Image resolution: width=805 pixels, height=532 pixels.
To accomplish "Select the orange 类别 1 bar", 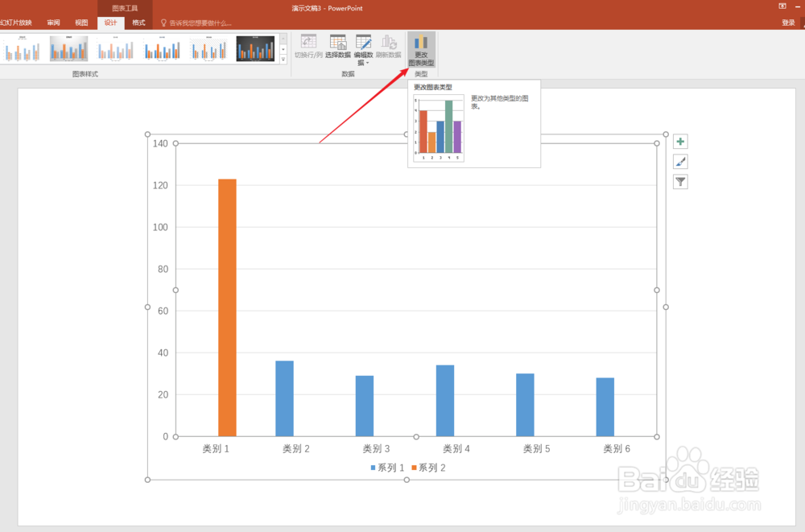I will 228,307.
